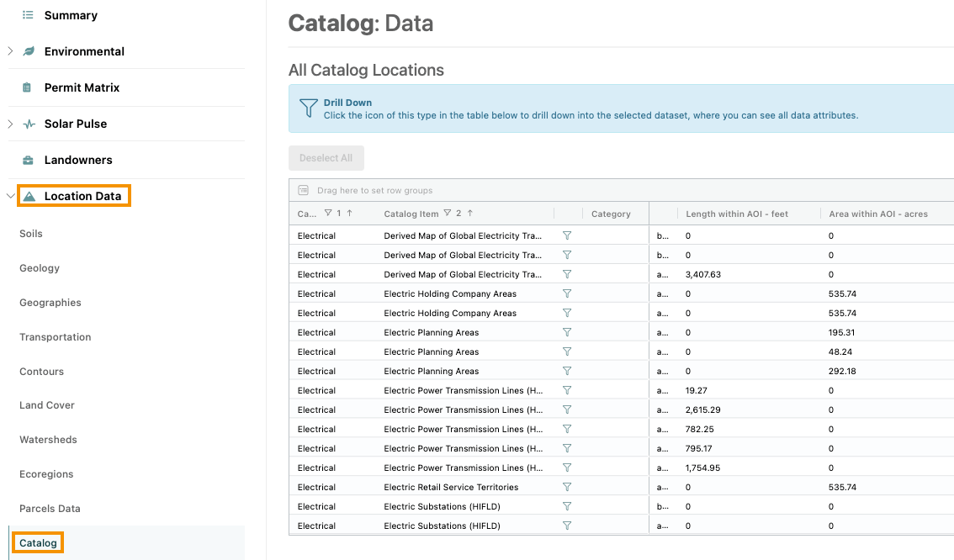Click the Solar Pulse waveform icon
The height and width of the screenshot is (560, 954).
[29, 124]
